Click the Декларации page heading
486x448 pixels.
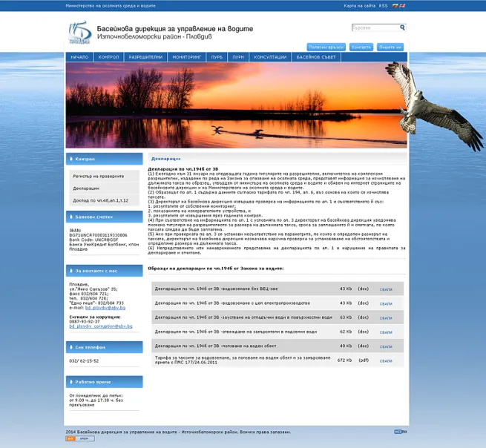(x=165, y=159)
